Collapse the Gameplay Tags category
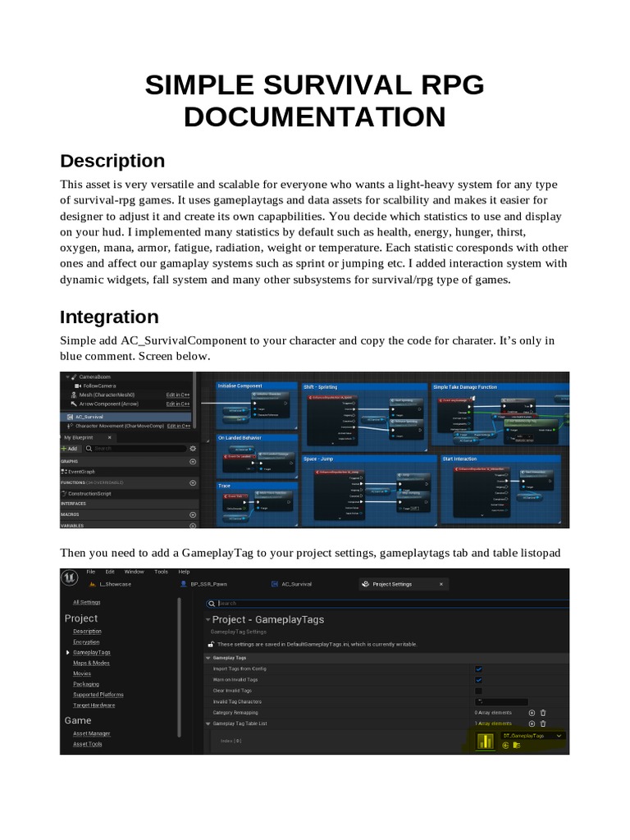This screenshot has width=630, height=840. coord(208,658)
